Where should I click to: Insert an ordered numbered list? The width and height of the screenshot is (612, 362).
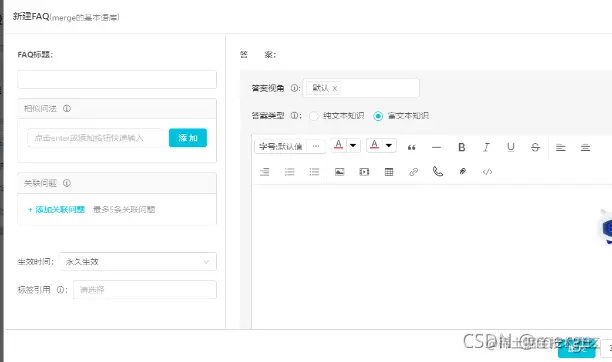[289, 172]
